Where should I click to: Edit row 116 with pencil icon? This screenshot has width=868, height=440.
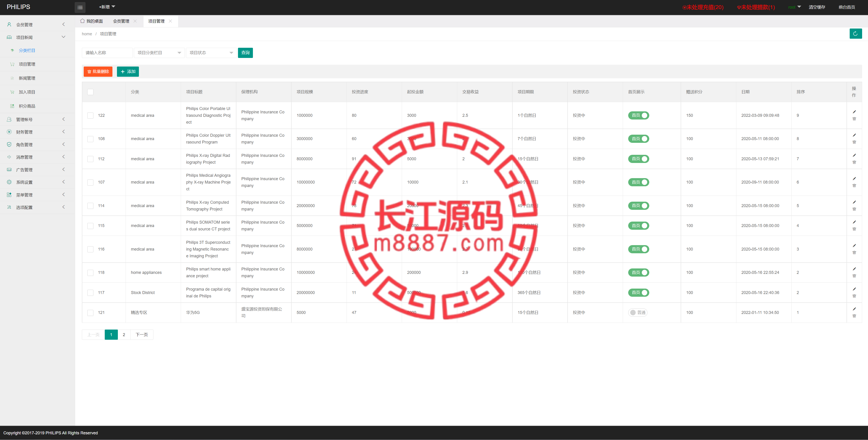point(854,245)
